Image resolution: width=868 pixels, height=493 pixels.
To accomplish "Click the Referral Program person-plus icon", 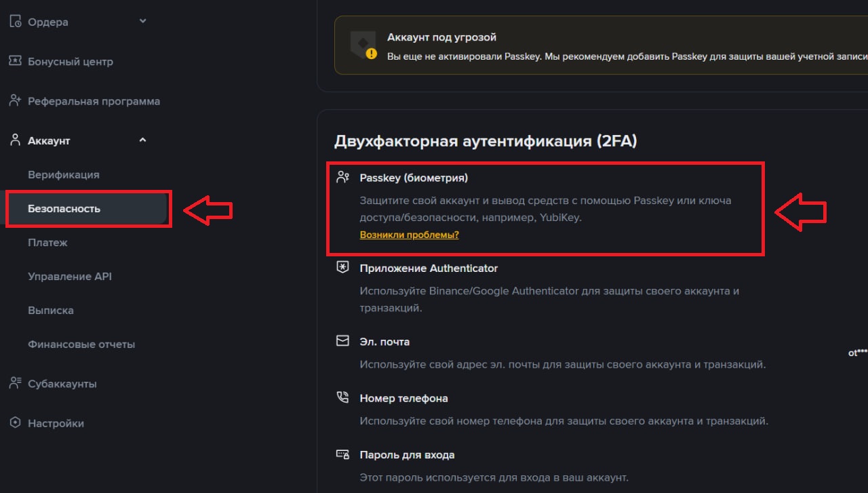I will (15, 101).
